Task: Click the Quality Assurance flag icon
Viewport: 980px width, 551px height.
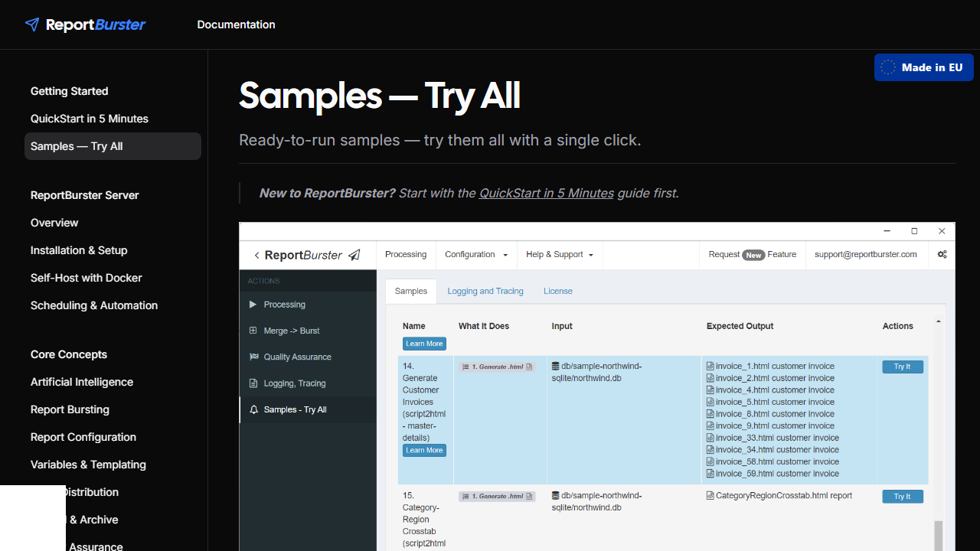Action: coord(253,357)
